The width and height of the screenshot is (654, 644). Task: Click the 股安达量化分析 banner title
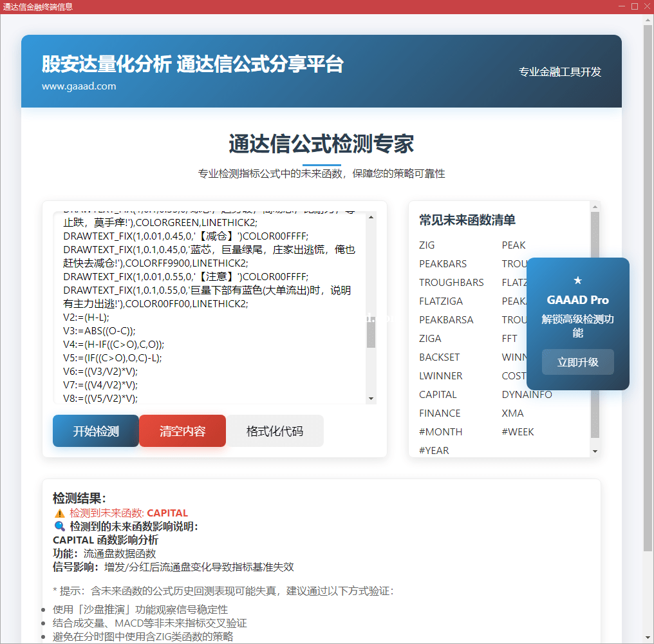click(x=192, y=64)
